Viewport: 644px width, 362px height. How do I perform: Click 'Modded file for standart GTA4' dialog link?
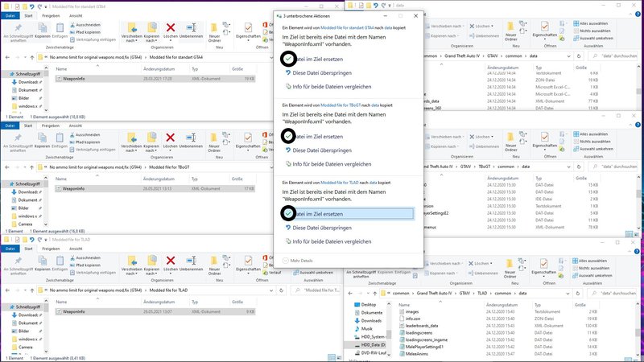(347, 28)
